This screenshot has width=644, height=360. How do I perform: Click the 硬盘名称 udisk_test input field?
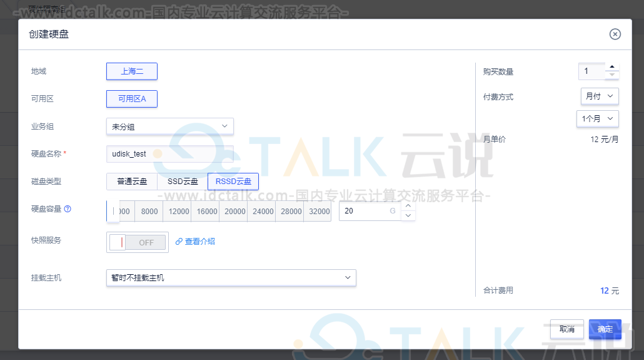(170, 154)
